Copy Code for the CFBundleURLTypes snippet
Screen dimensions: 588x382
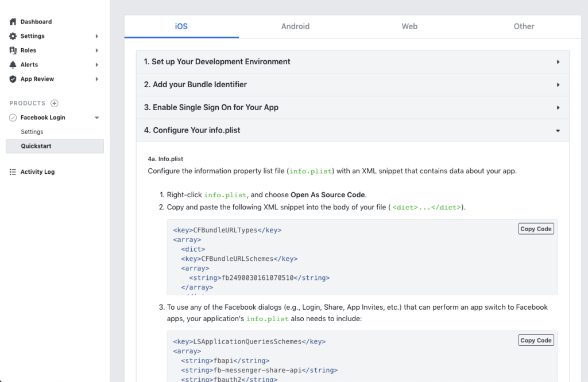(535, 228)
